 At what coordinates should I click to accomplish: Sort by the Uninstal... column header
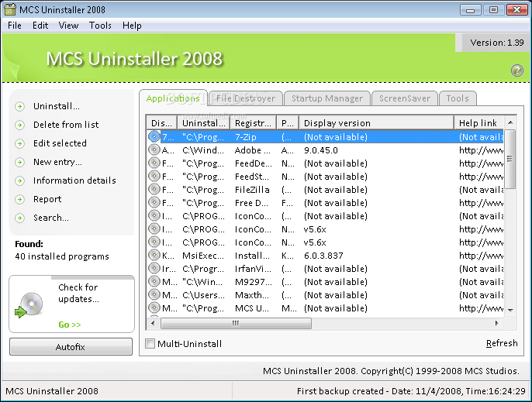point(204,123)
